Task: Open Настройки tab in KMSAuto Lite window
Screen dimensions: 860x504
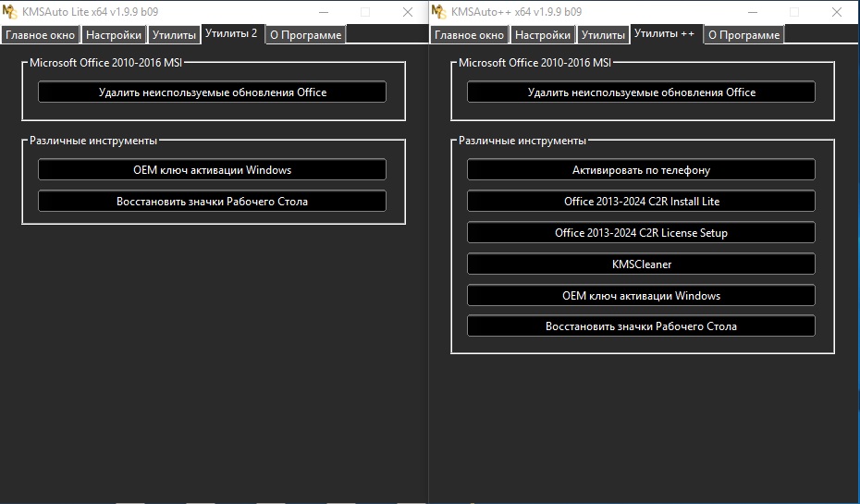Action: point(114,35)
